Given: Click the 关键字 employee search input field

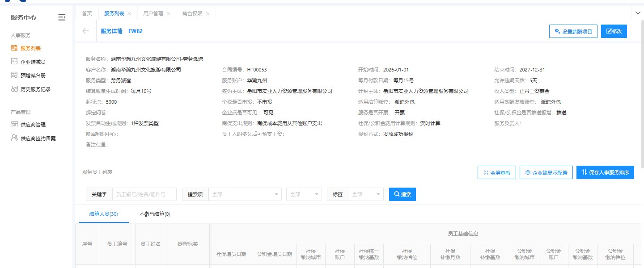Looking at the screenshot, I should point(144,194).
